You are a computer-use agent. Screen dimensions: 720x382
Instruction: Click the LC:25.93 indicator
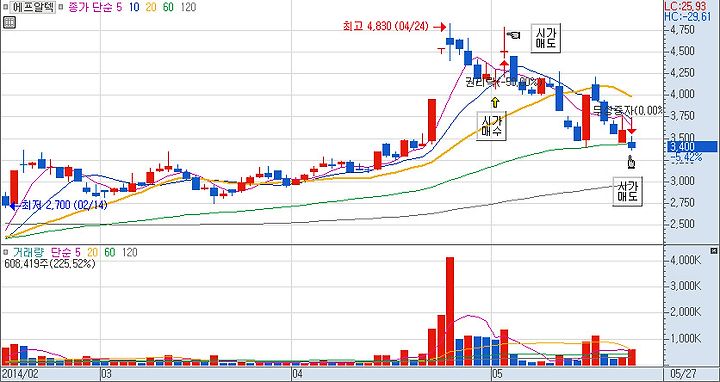point(686,6)
